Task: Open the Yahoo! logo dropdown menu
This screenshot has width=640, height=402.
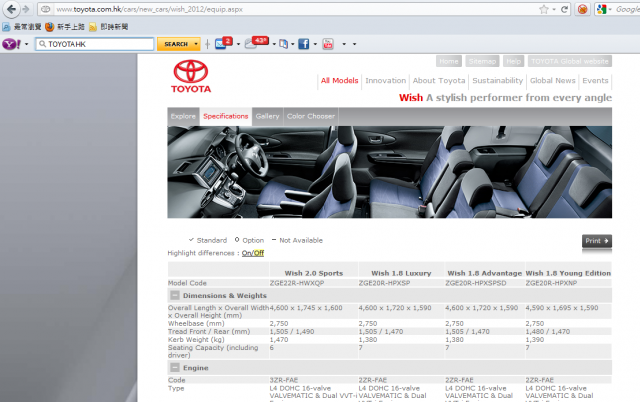Action: (x=27, y=44)
